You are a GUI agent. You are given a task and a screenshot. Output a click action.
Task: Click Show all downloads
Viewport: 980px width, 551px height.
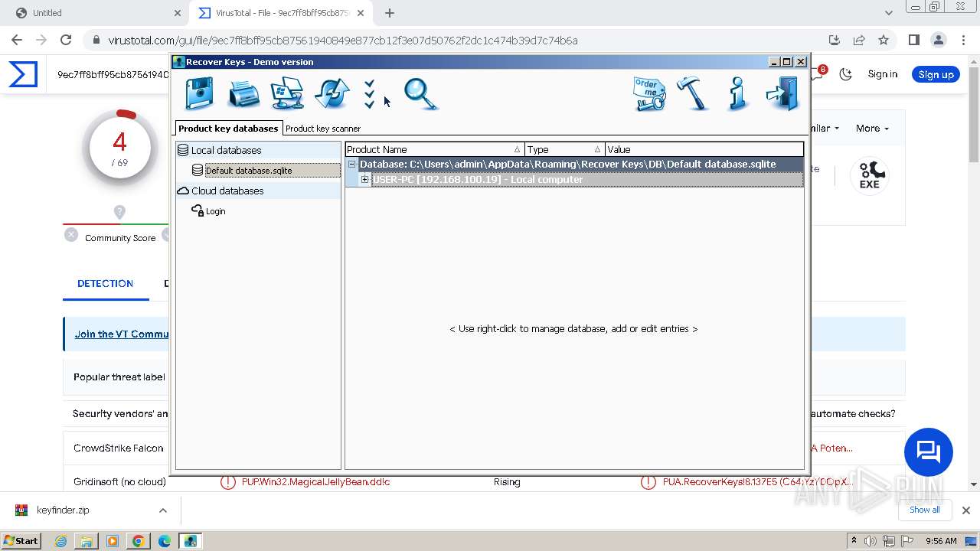point(924,510)
